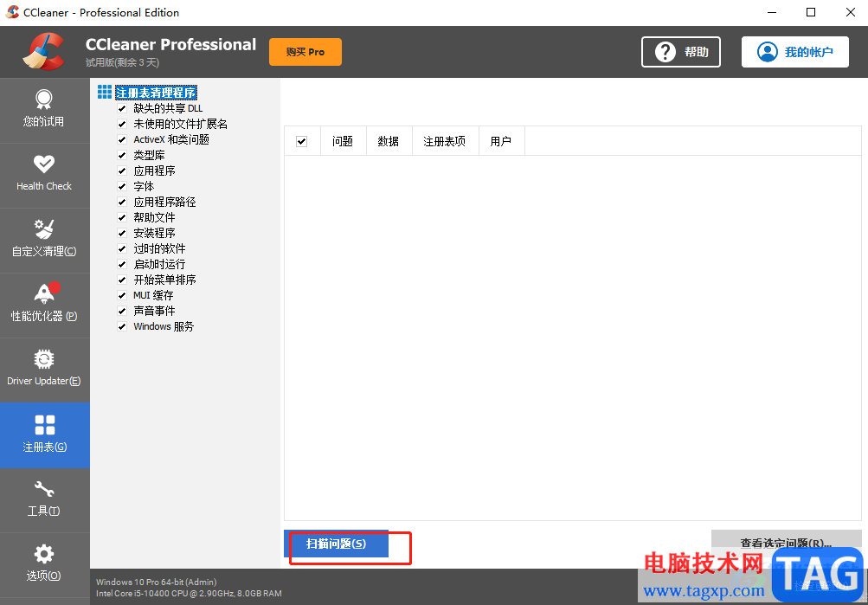Open the Health Check heart icon
This screenshot has height=605, width=868.
click(44, 164)
